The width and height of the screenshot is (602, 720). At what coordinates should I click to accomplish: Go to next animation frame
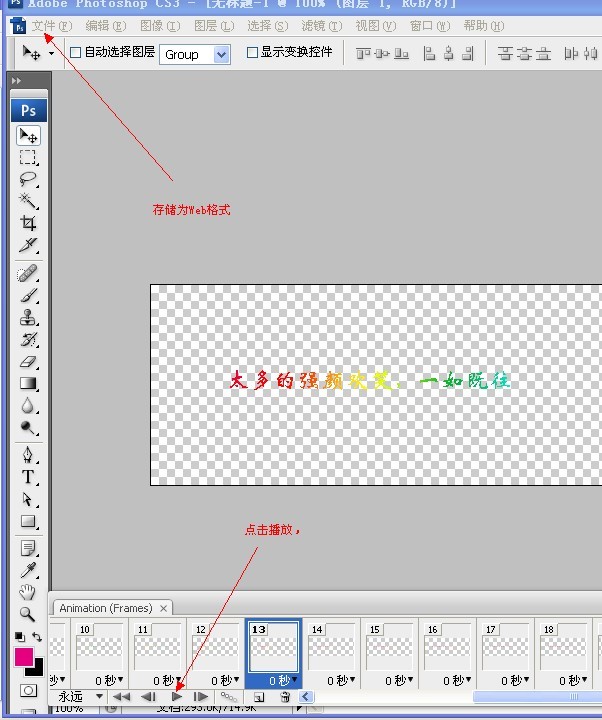201,697
